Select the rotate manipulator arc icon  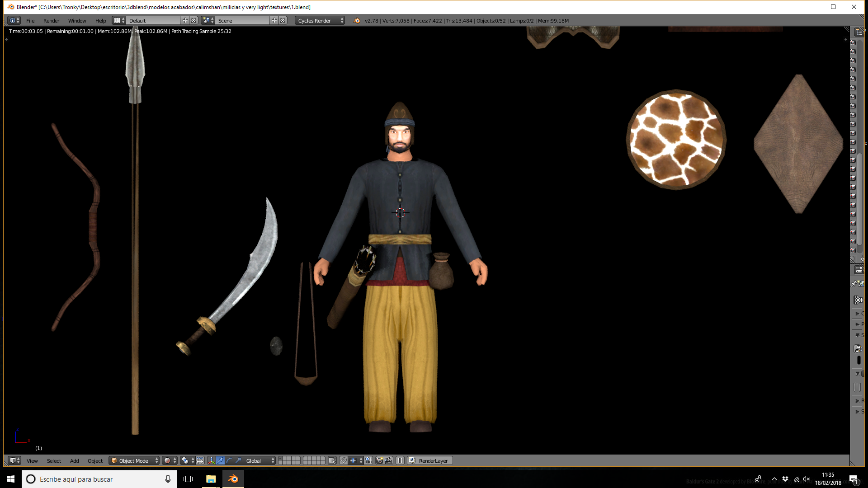coord(229,460)
